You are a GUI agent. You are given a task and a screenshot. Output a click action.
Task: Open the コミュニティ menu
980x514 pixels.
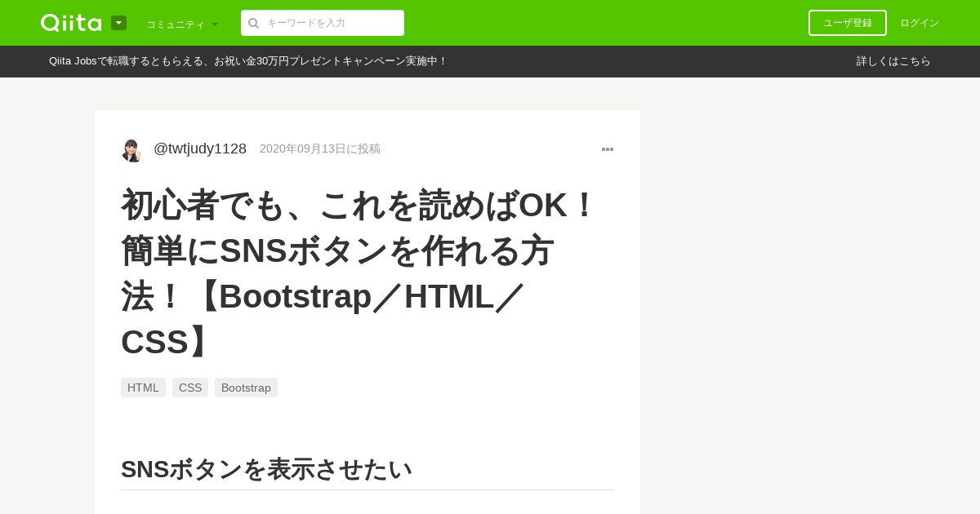[x=182, y=24]
